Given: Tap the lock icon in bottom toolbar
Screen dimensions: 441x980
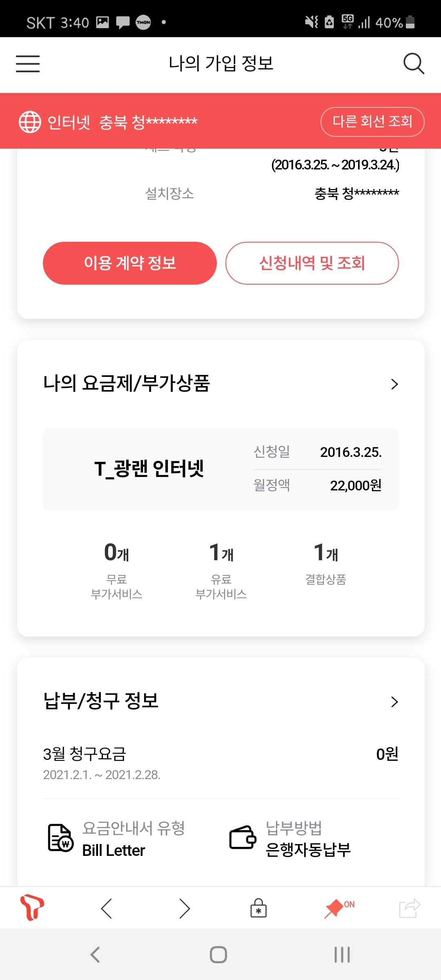Looking at the screenshot, I should pos(258,909).
